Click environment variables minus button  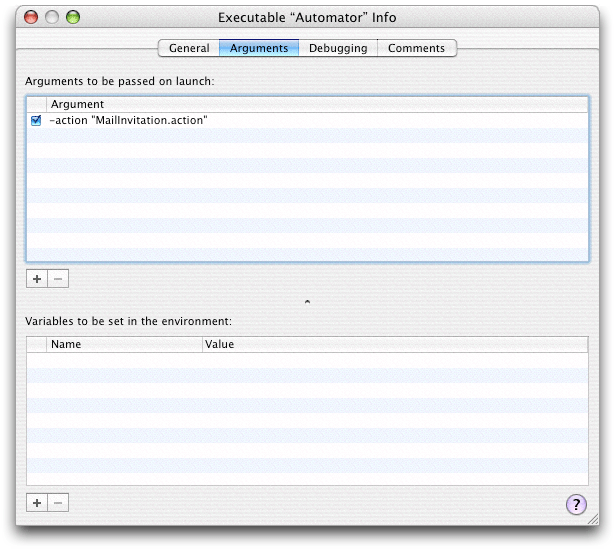pos(58,503)
